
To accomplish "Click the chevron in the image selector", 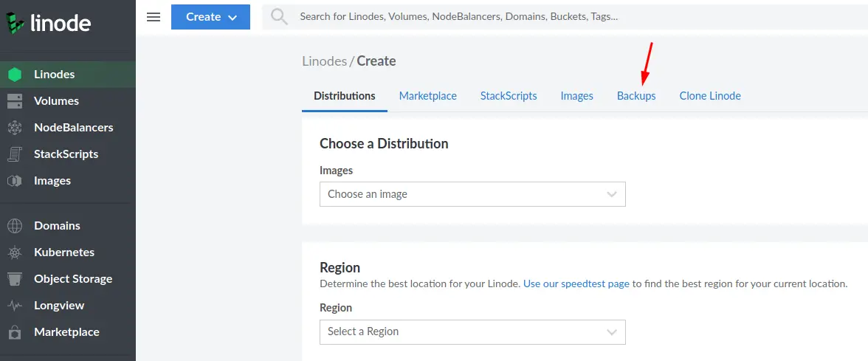I will pos(612,194).
